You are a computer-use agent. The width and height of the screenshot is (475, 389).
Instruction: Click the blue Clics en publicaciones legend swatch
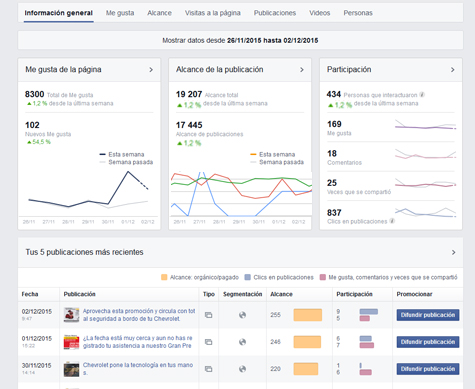pyautogui.click(x=247, y=277)
